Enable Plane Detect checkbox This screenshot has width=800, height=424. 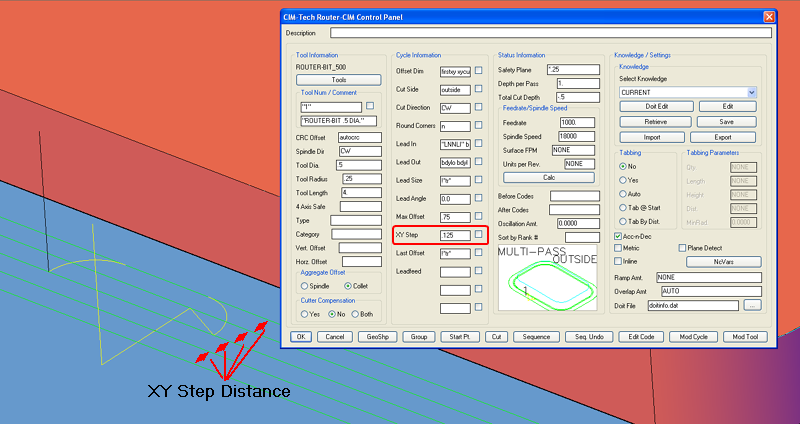[682, 248]
